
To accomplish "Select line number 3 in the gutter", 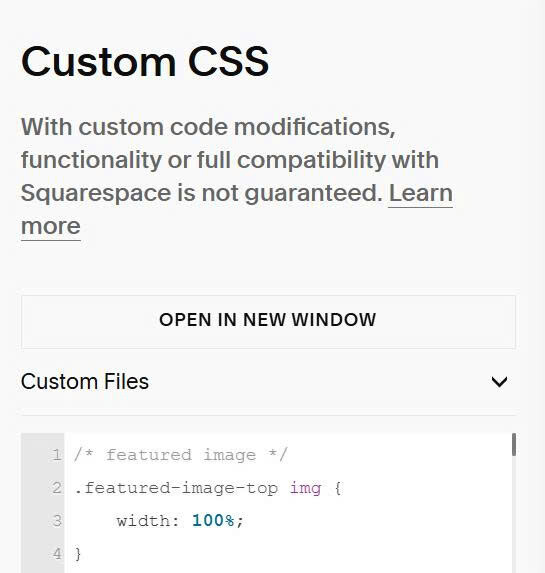I will coord(57,520).
